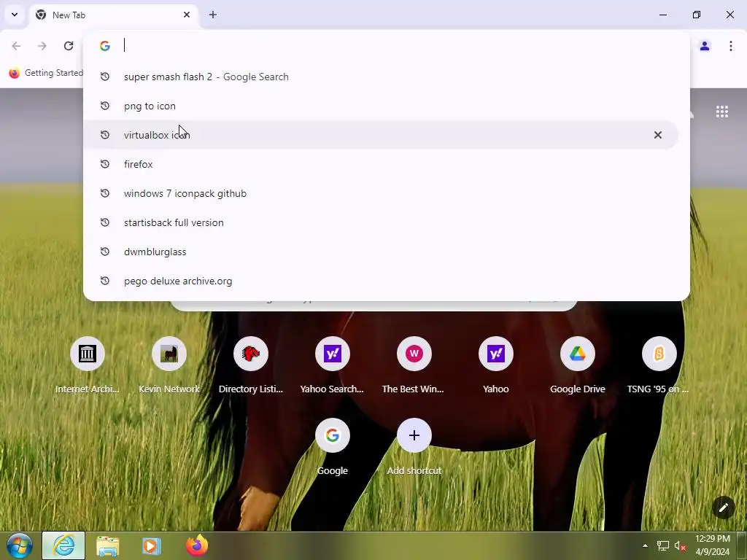Click history icon beside 'firefox' suggestion
747x560 pixels.
point(105,164)
